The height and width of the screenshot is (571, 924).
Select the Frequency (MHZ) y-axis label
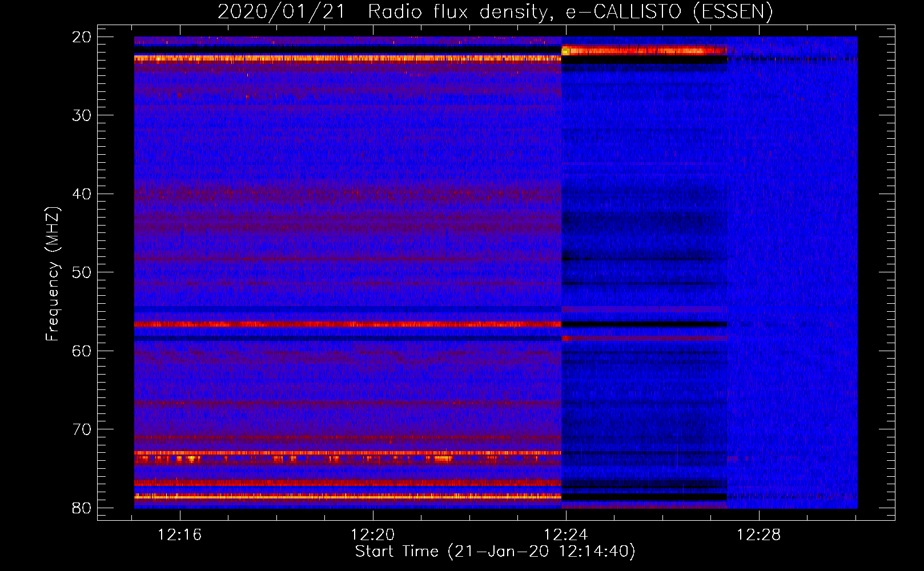53,274
